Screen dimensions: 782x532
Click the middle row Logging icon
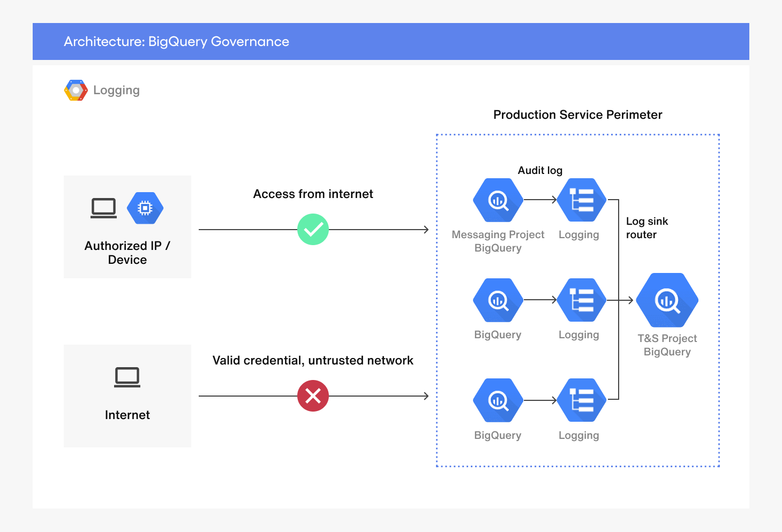point(582,300)
